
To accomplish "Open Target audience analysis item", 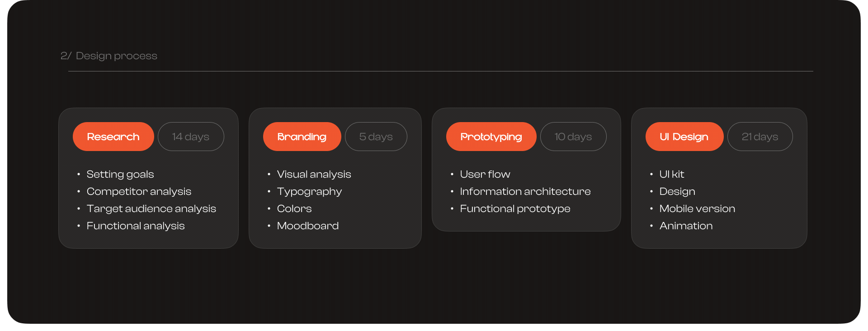I will point(151,208).
